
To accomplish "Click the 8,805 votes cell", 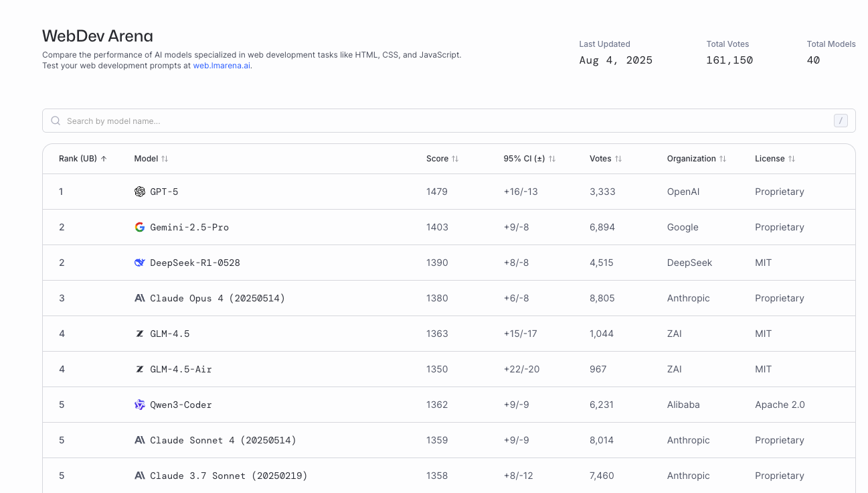I will coord(602,298).
